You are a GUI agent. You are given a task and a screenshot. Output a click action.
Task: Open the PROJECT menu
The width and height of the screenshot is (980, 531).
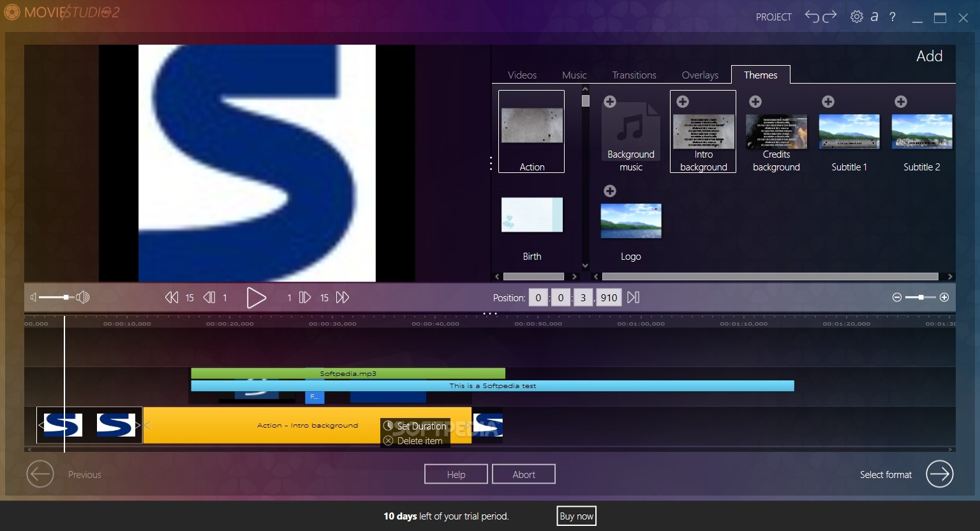(x=774, y=17)
